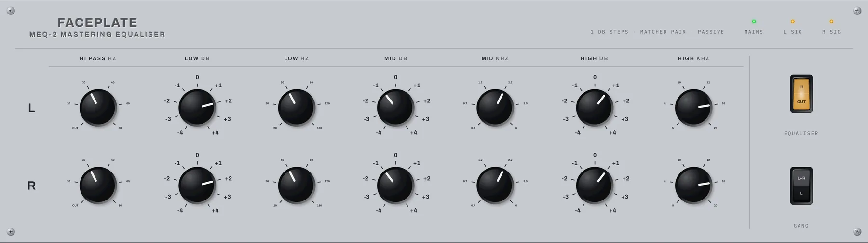Click the HI PASS HZ column header
Screen dimensions: 868x243
(98, 58)
